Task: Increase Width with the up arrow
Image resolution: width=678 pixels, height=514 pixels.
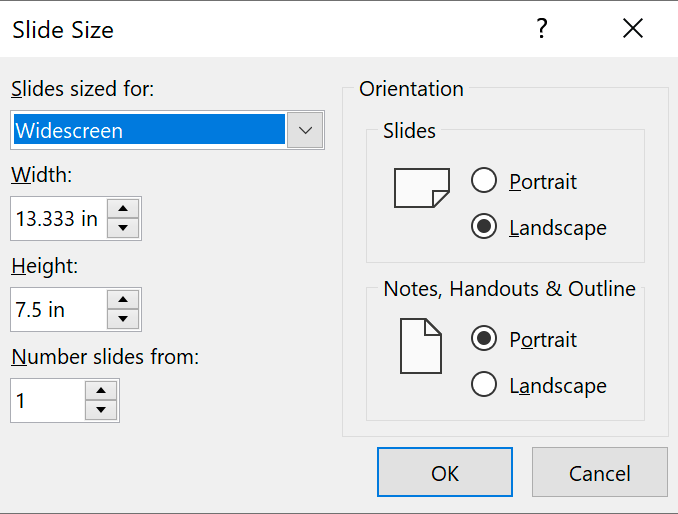Action: [122, 209]
